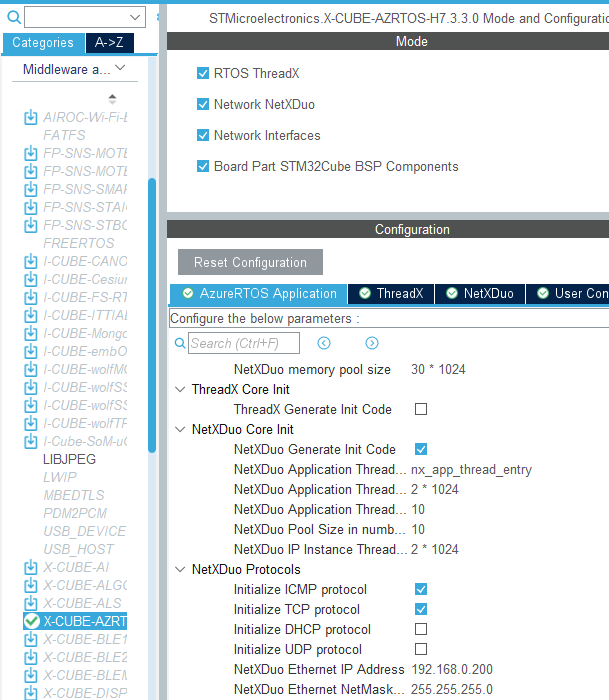Click Reset Configuration button
Image resolution: width=609 pixels, height=700 pixels.
tap(250, 262)
